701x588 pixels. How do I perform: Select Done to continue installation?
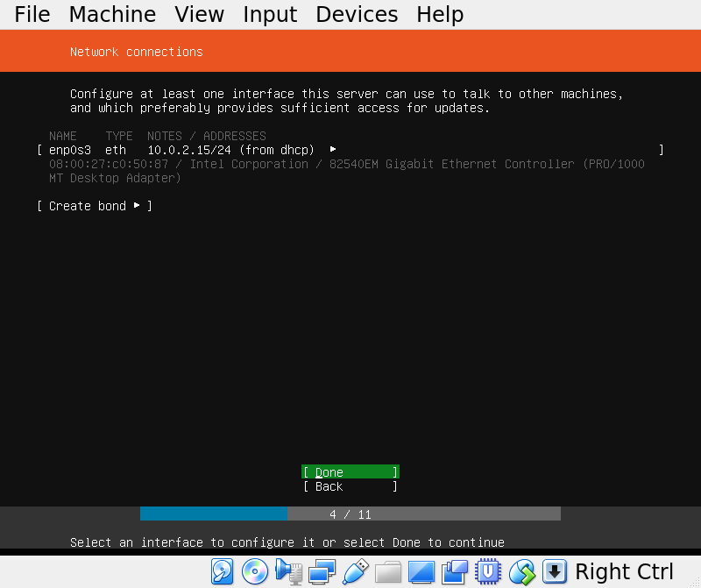[x=350, y=472]
